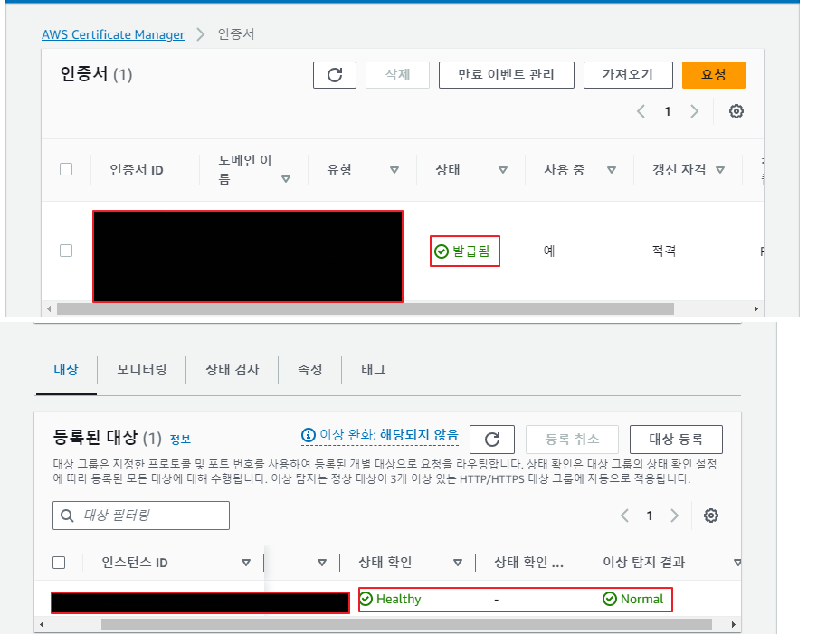Sort by 유형 column arrow
The image size is (817, 644).
click(x=394, y=170)
